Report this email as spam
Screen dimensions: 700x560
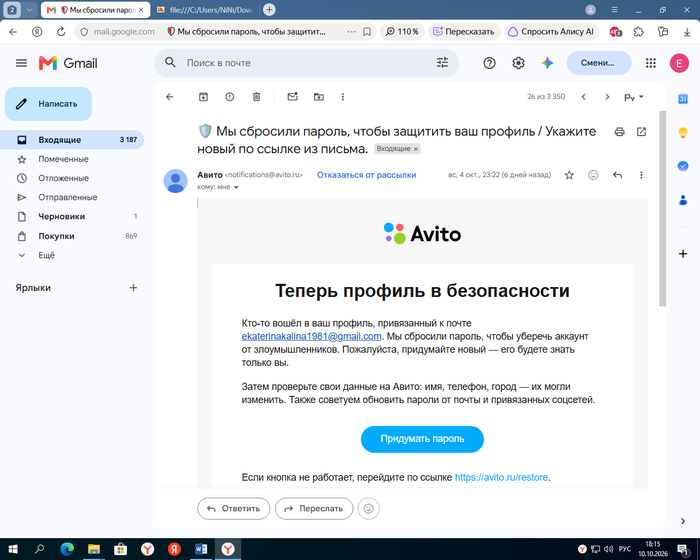click(x=229, y=97)
